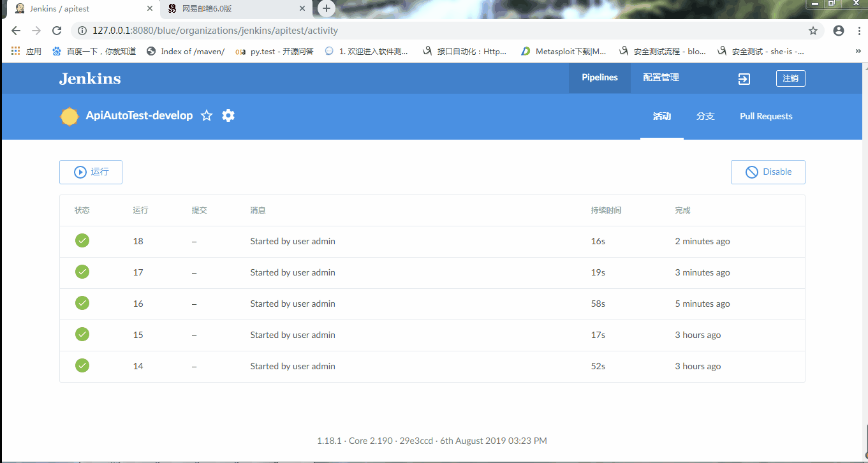Screen dimensions: 868x463
Task: Open the 百度一下，你就知道 bookmark
Action: pyautogui.click(x=94, y=51)
